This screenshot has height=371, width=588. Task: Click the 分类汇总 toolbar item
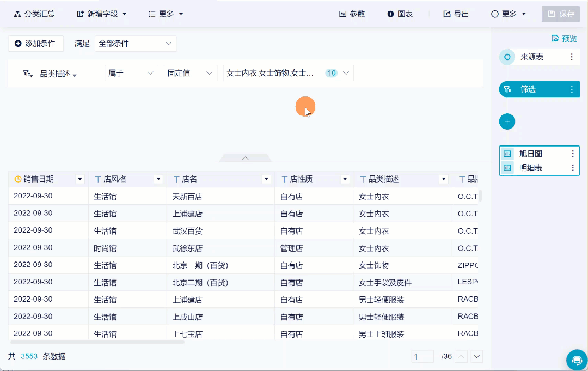(x=34, y=14)
